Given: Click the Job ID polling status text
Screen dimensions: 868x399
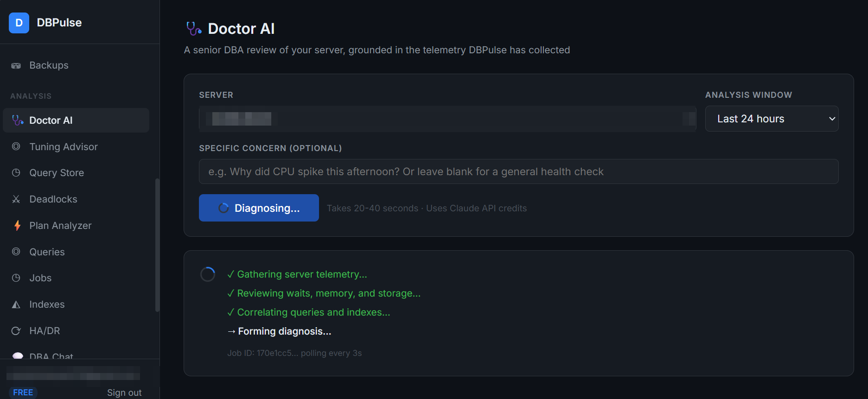Looking at the screenshot, I should tap(294, 353).
